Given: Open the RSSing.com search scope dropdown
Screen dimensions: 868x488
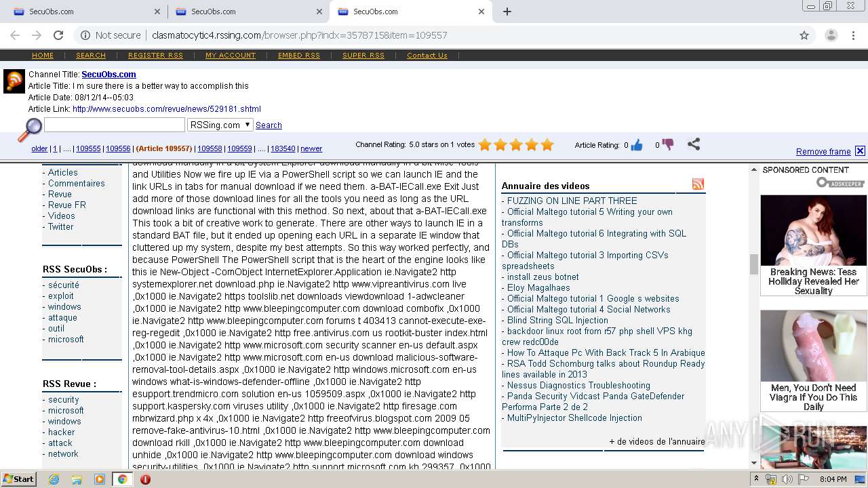Looking at the screenshot, I should 220,125.
